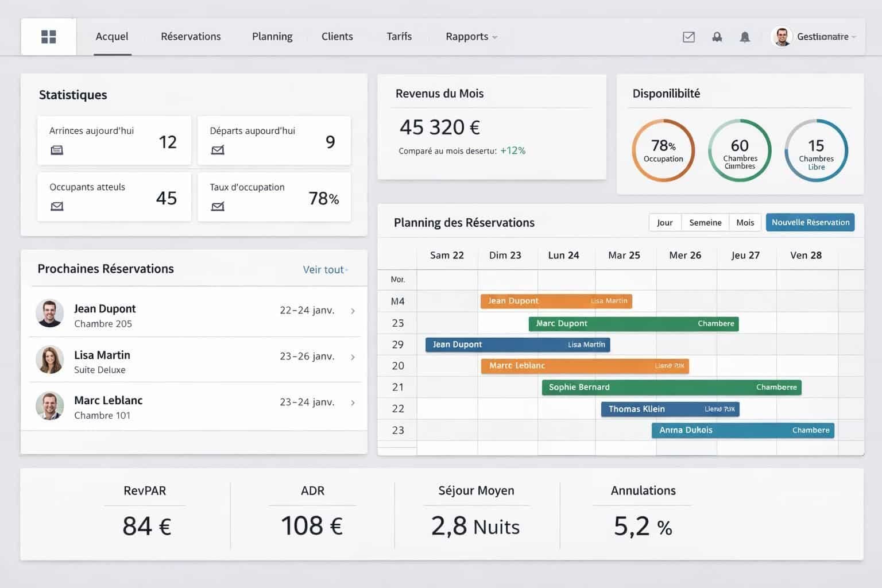Image resolution: width=882 pixels, height=588 pixels.
Task: Click the alerts icon beside the bell
Action: tap(717, 37)
